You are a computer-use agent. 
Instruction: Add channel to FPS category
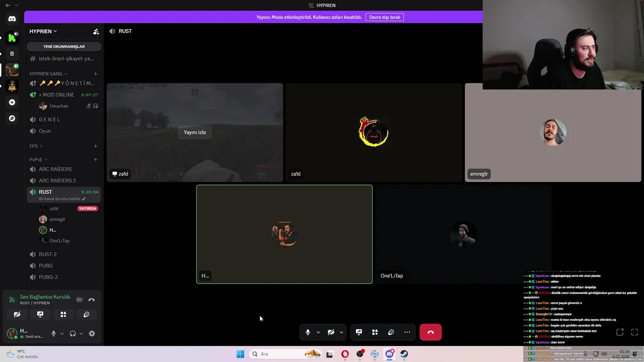pyautogui.click(x=96, y=146)
